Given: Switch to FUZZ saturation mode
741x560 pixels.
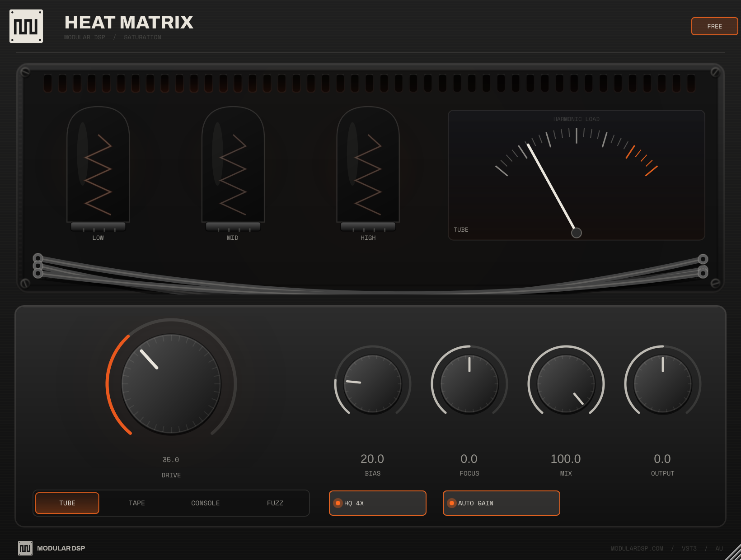Looking at the screenshot, I should click(275, 503).
